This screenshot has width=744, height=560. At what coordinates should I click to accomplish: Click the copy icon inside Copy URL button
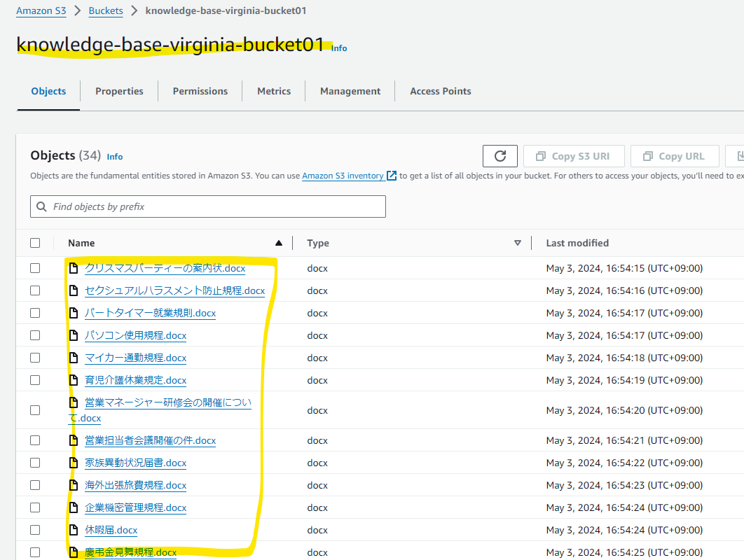(x=648, y=155)
